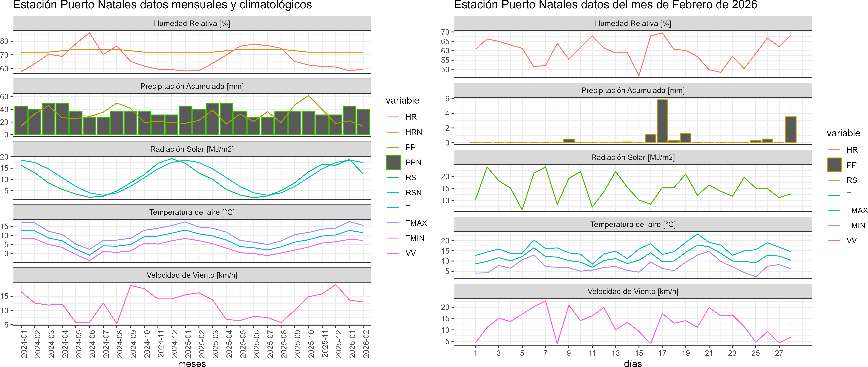This screenshot has width=868, height=367.
Task: Click the dark PP legend swatch in right legend
Action: pos(834,165)
